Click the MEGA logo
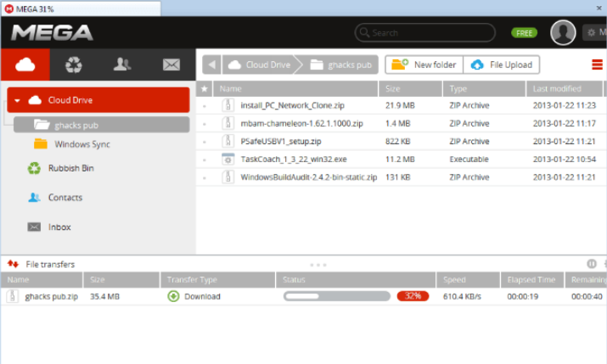The width and height of the screenshot is (607, 364). (x=52, y=32)
